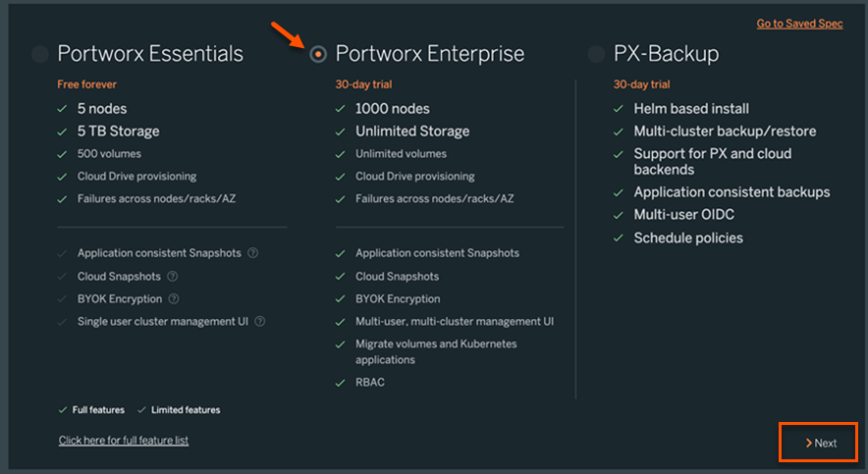This screenshot has height=474, width=868.
Task: Click the Next button
Action: 821,443
